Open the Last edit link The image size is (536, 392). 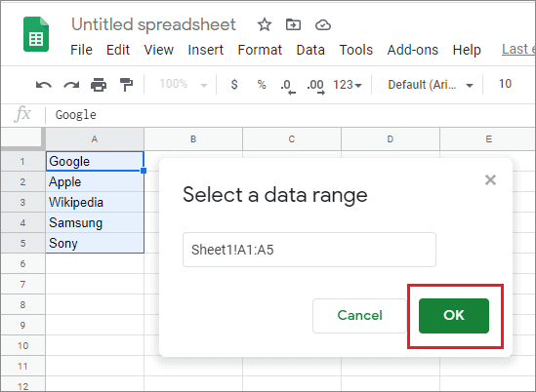(518, 49)
